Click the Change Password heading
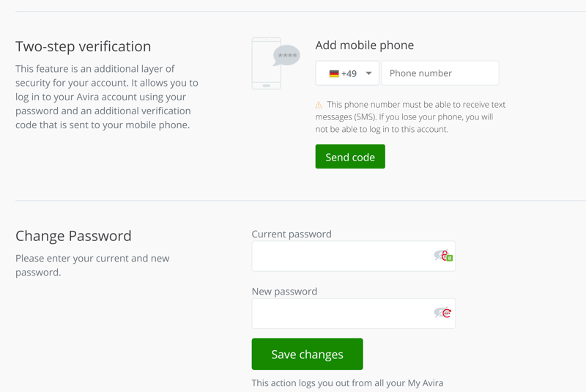 [x=73, y=236]
